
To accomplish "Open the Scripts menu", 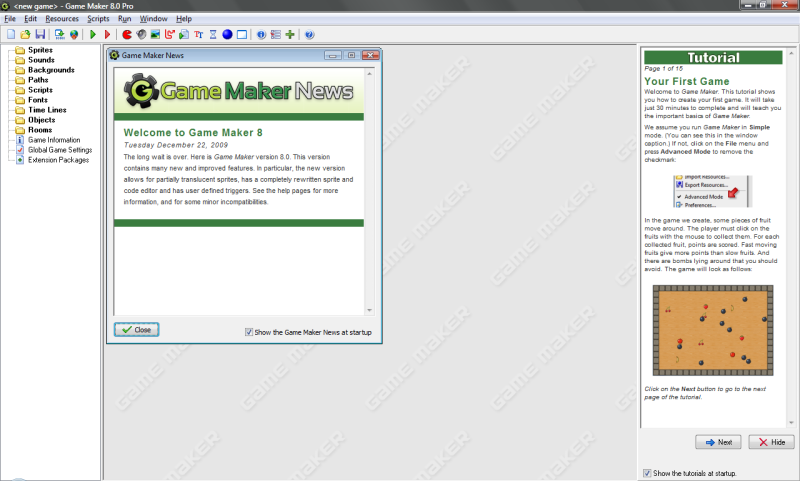I will [x=98, y=19].
